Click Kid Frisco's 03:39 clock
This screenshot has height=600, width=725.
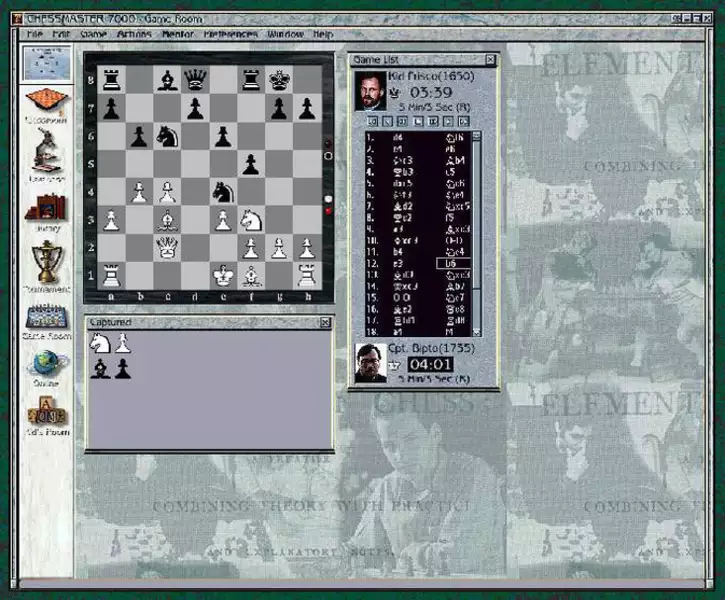point(431,92)
